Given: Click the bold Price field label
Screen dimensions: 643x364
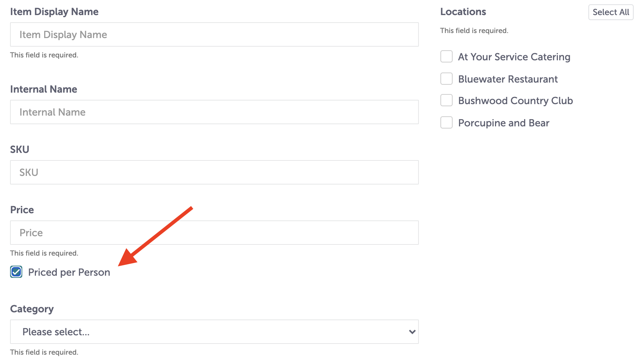Looking at the screenshot, I should coord(22,210).
